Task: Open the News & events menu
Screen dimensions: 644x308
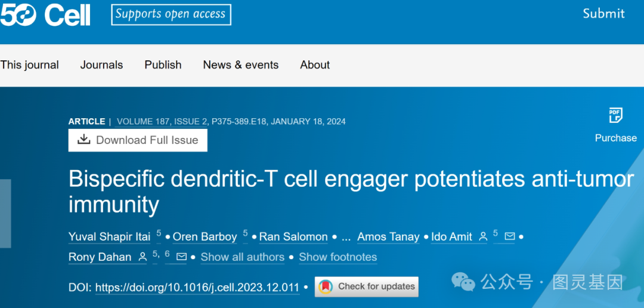Action: [x=241, y=65]
